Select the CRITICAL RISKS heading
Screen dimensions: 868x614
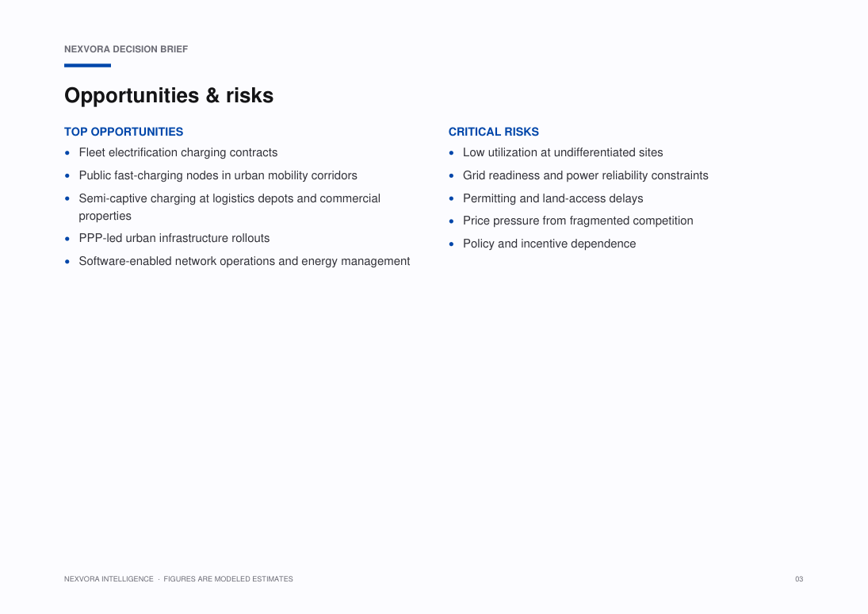click(493, 132)
